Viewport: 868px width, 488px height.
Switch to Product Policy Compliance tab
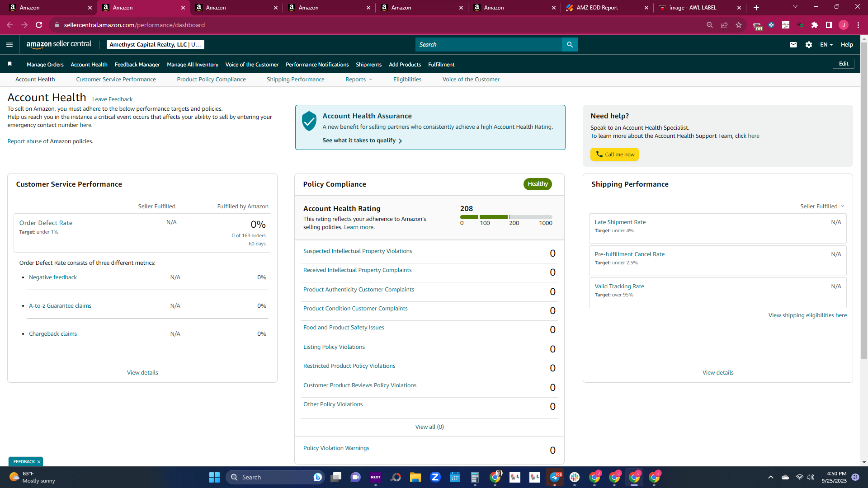tap(211, 80)
